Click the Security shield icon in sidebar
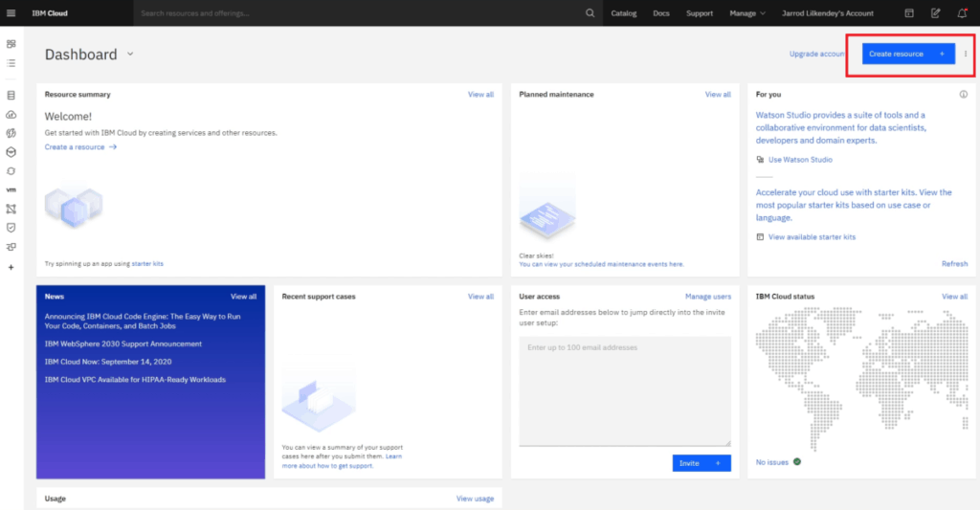The width and height of the screenshot is (980, 510). [x=11, y=228]
